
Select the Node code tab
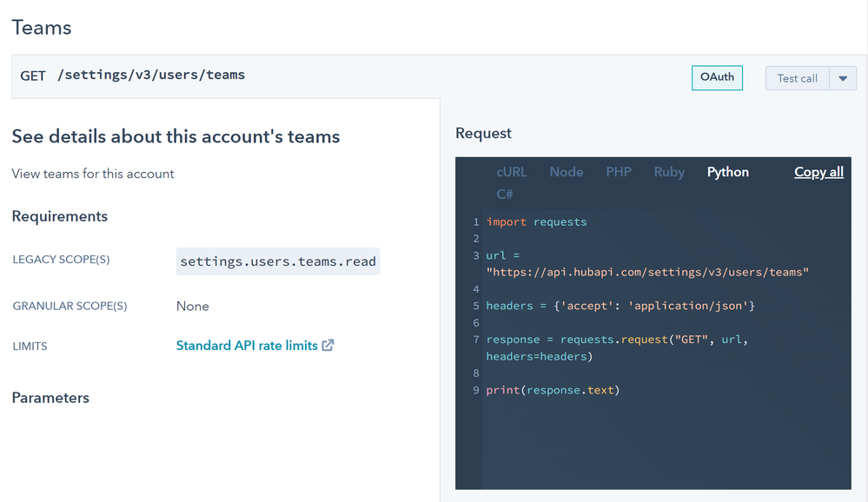(x=566, y=172)
